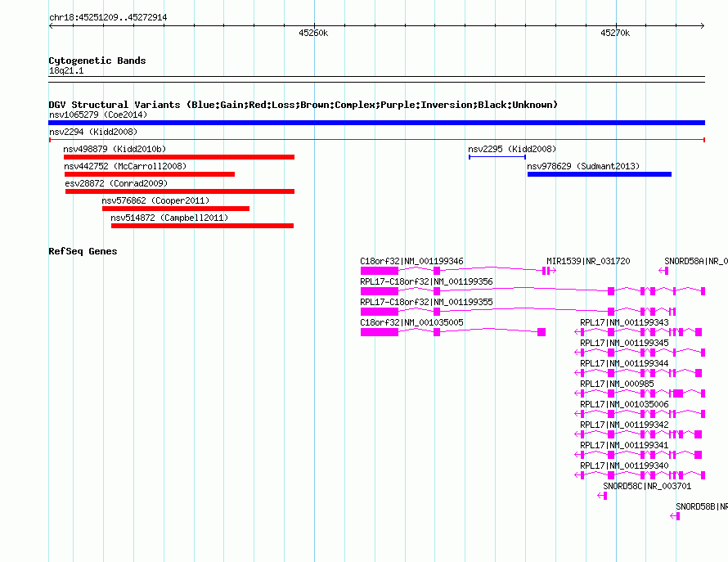The height and width of the screenshot is (562, 728).
Task: Click the esv28872 (Conrad2009) label
Action: click(116, 183)
